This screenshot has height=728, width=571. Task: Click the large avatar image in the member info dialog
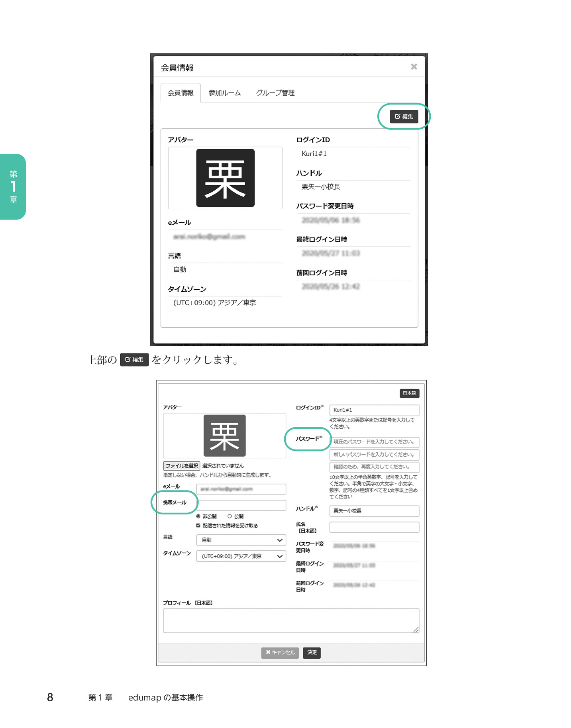pos(225,178)
